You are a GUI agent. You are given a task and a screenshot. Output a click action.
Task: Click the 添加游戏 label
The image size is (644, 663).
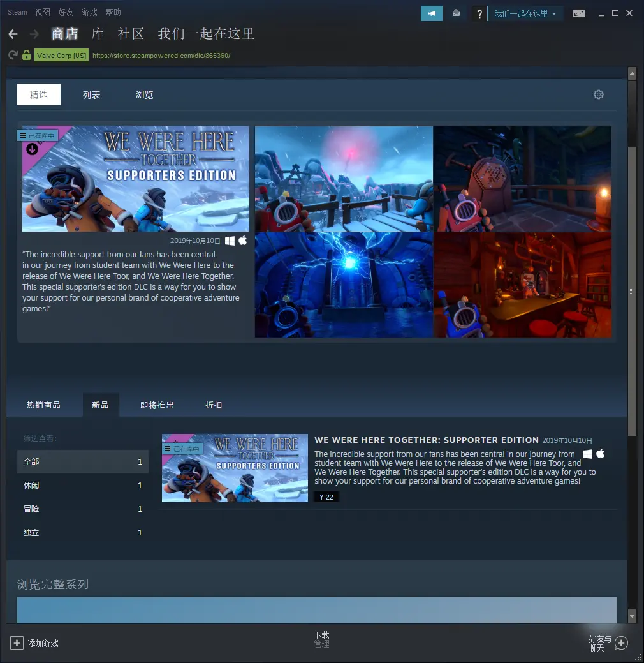(43, 643)
